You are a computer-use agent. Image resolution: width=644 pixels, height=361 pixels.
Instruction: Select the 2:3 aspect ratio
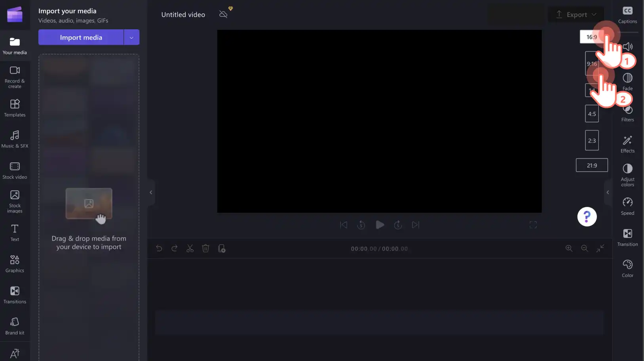pyautogui.click(x=592, y=140)
